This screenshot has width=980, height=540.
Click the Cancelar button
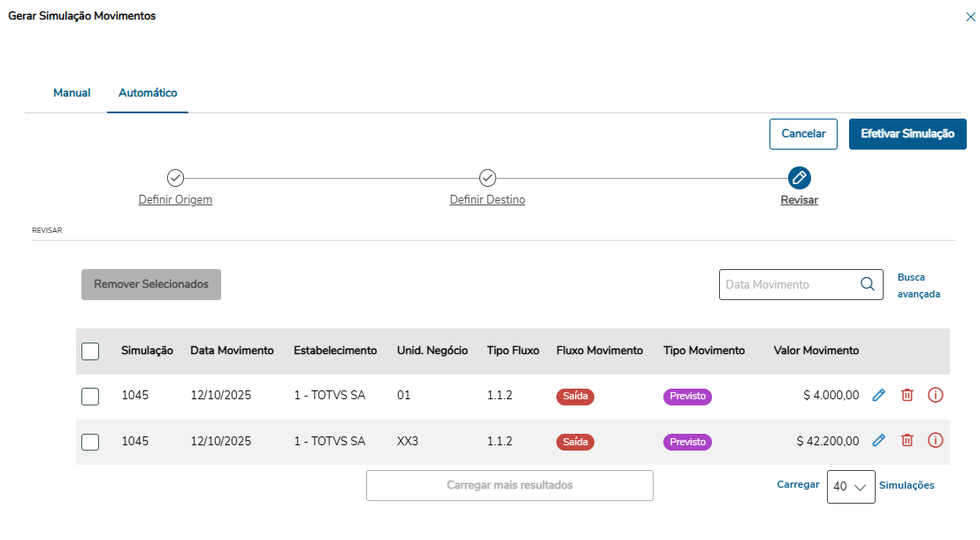803,134
